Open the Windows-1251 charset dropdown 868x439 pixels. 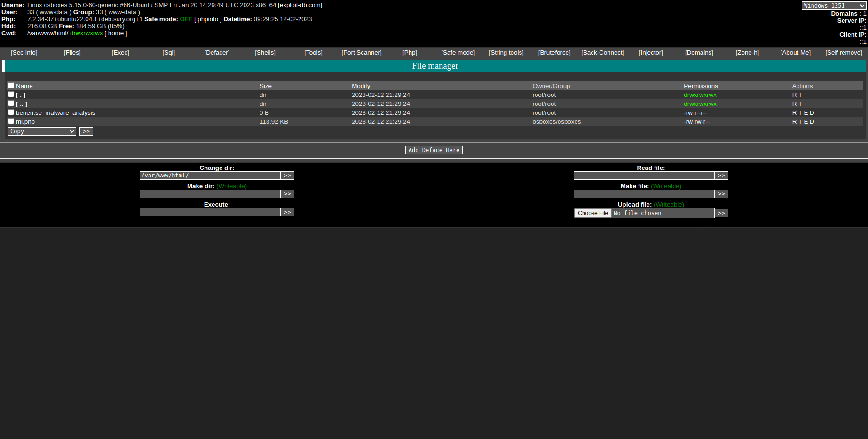coord(834,6)
